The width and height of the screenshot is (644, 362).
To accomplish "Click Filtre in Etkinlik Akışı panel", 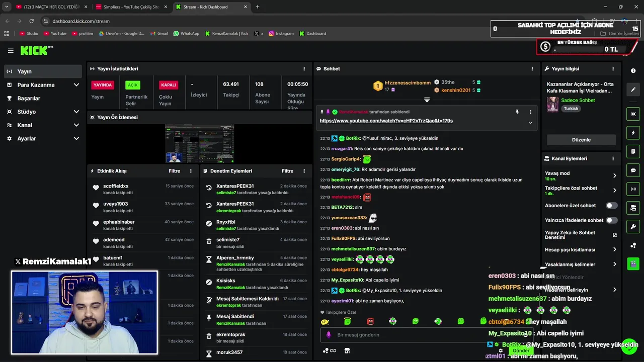I will point(174,171).
